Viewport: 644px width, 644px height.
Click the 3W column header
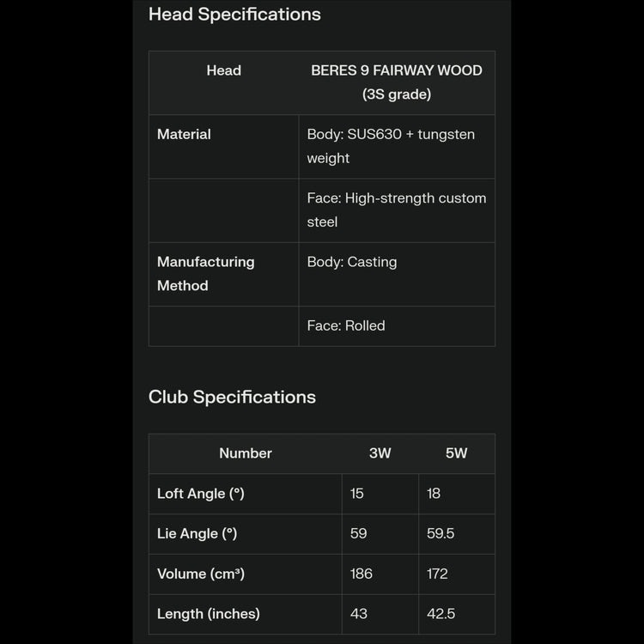coord(380,453)
